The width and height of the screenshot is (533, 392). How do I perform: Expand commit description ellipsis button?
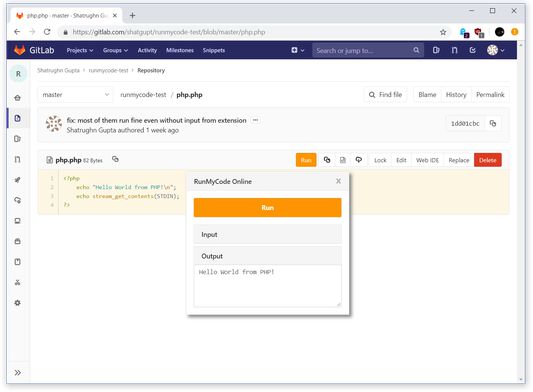(x=255, y=120)
